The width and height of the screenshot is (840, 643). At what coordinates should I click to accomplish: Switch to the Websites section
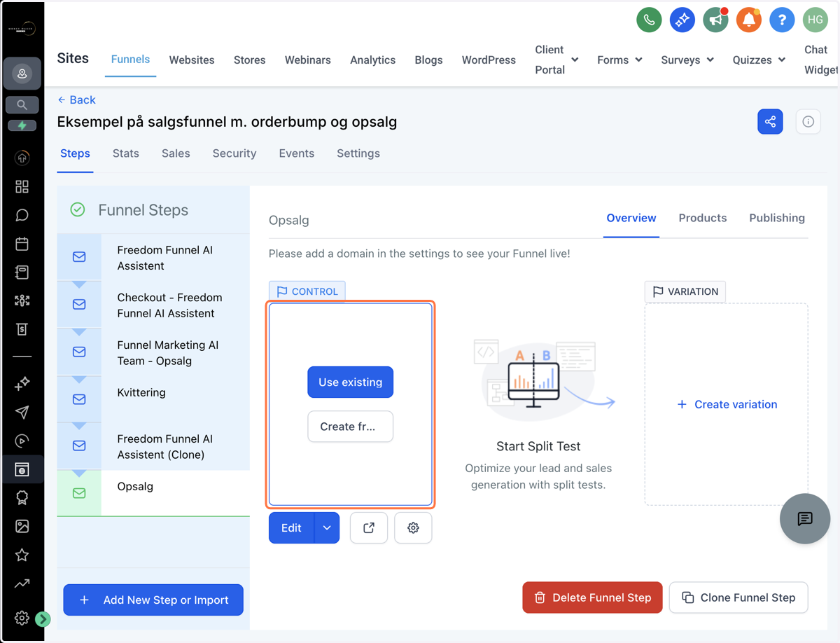pyautogui.click(x=192, y=60)
